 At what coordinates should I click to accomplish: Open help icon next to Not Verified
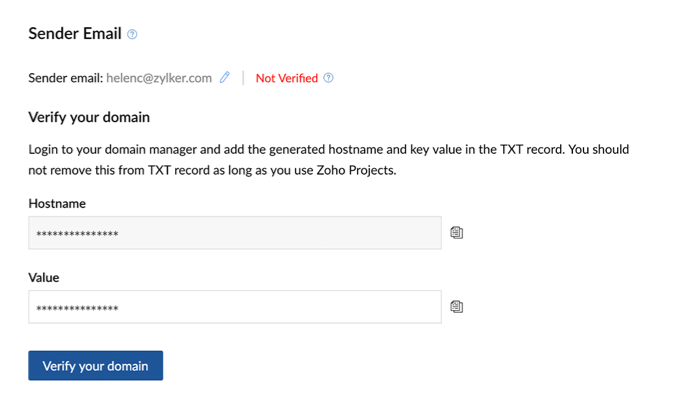tap(328, 78)
